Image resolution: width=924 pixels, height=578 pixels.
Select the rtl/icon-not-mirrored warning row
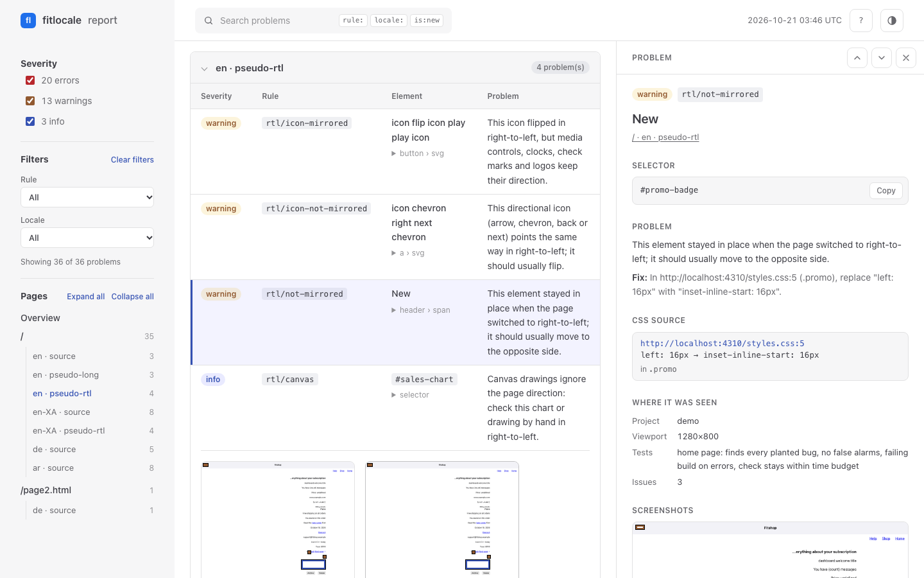click(395, 237)
